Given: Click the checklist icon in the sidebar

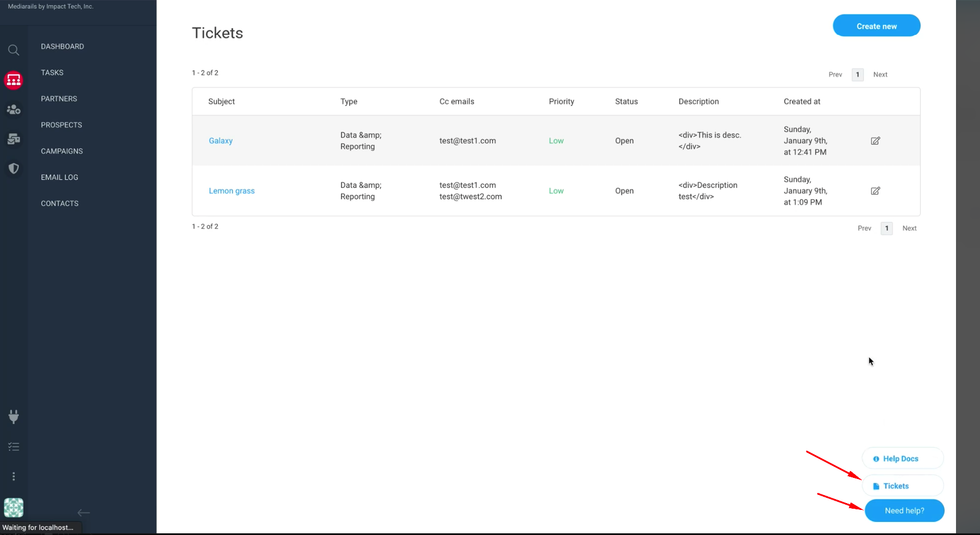Looking at the screenshot, I should coord(14,446).
